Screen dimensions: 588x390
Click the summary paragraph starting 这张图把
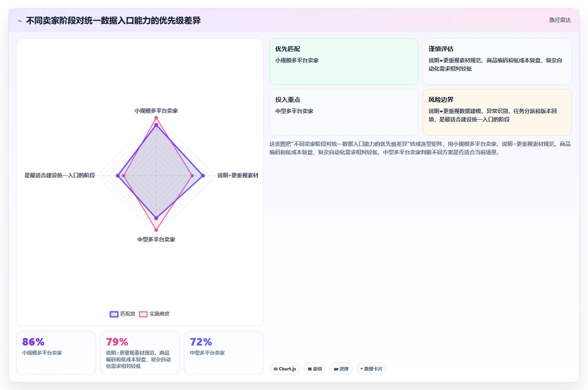[420, 148]
